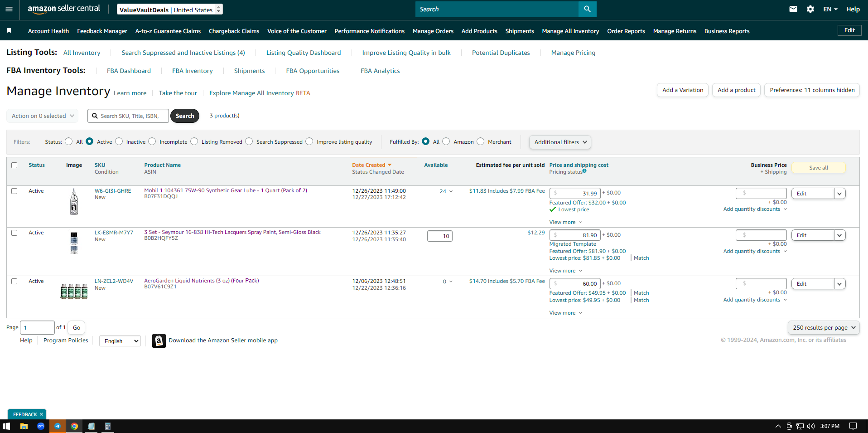868x433 pixels.
Task: Open the English language selector in footer
Action: tap(120, 341)
